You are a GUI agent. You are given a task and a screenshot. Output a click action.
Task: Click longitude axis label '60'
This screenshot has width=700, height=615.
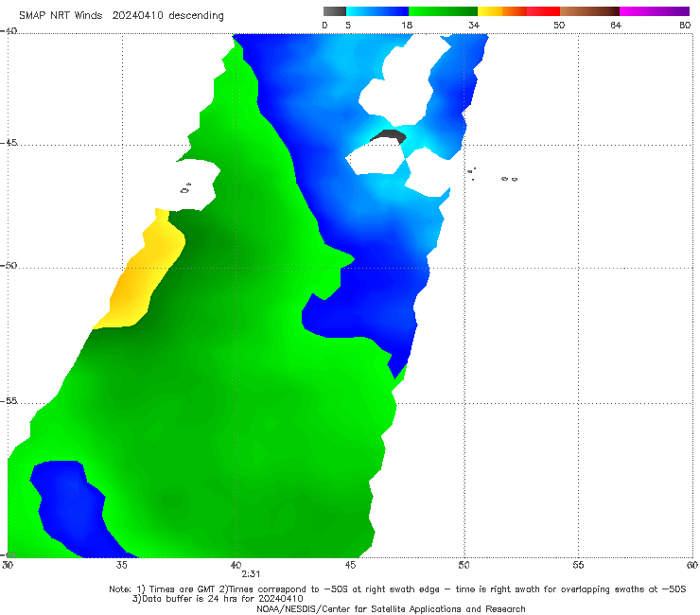click(x=692, y=565)
